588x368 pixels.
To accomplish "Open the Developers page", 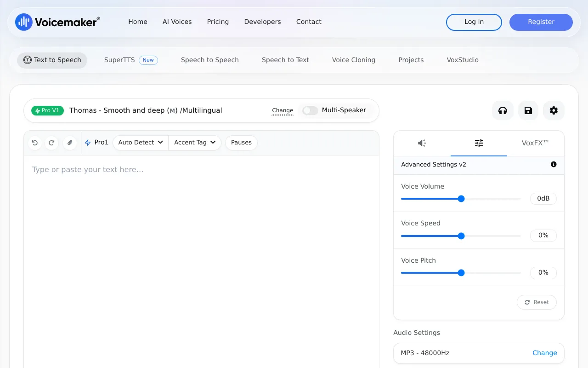I will (x=262, y=22).
